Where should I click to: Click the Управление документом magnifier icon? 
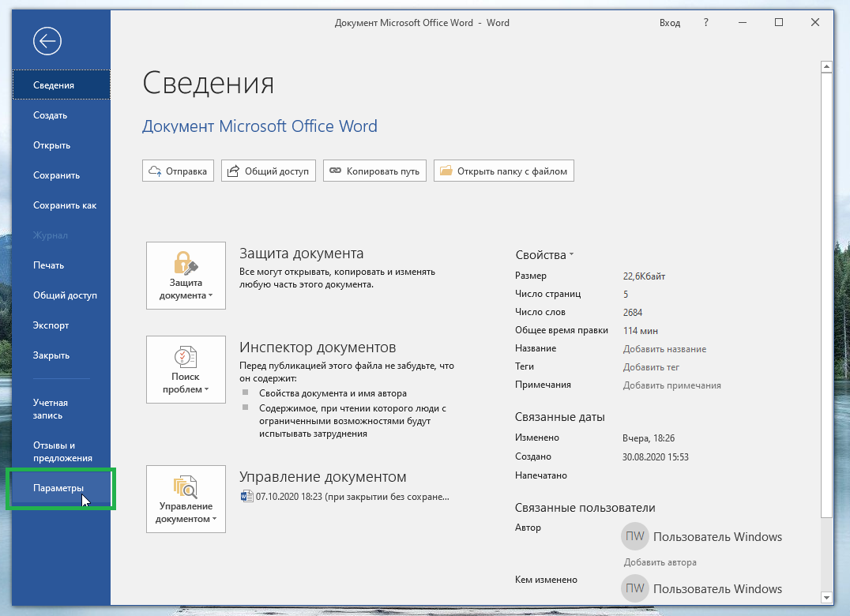click(x=186, y=486)
